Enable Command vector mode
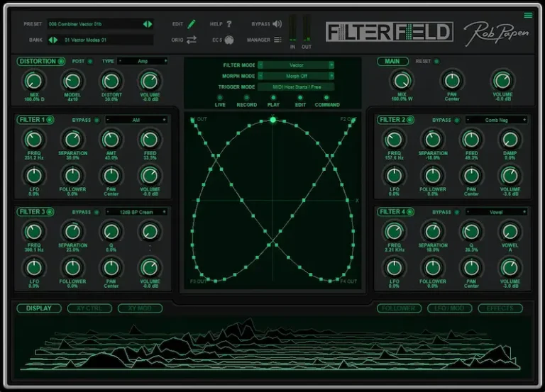Image resolution: width=545 pixels, height=392 pixels. (x=326, y=98)
